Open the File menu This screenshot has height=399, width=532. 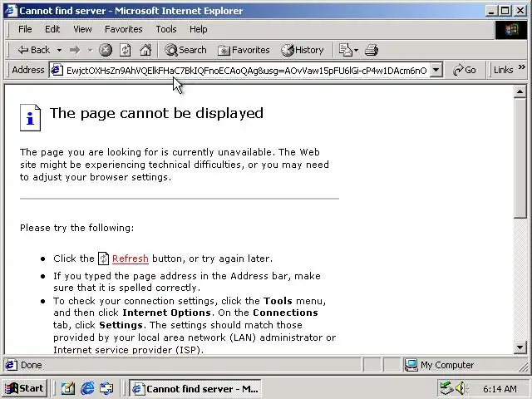pos(25,29)
